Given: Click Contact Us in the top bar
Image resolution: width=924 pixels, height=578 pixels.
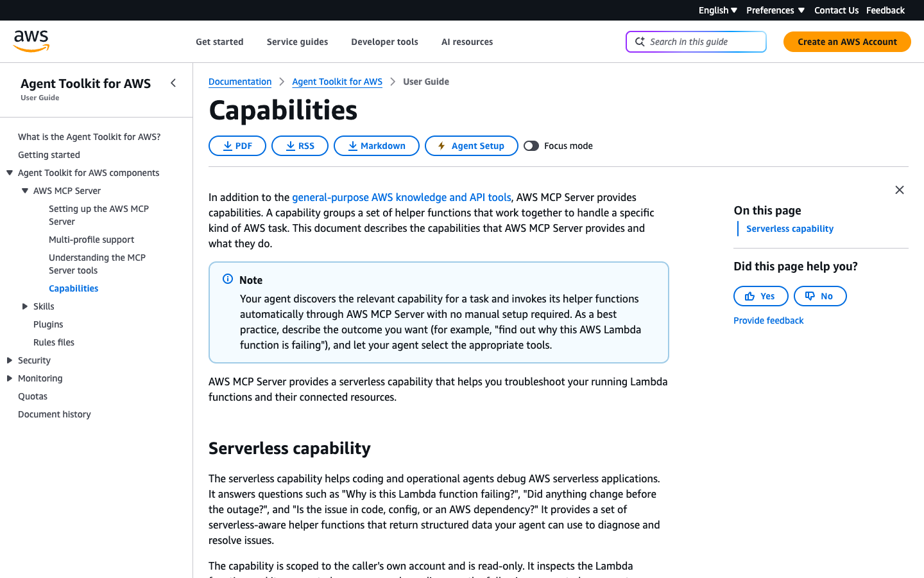Looking at the screenshot, I should (836, 10).
